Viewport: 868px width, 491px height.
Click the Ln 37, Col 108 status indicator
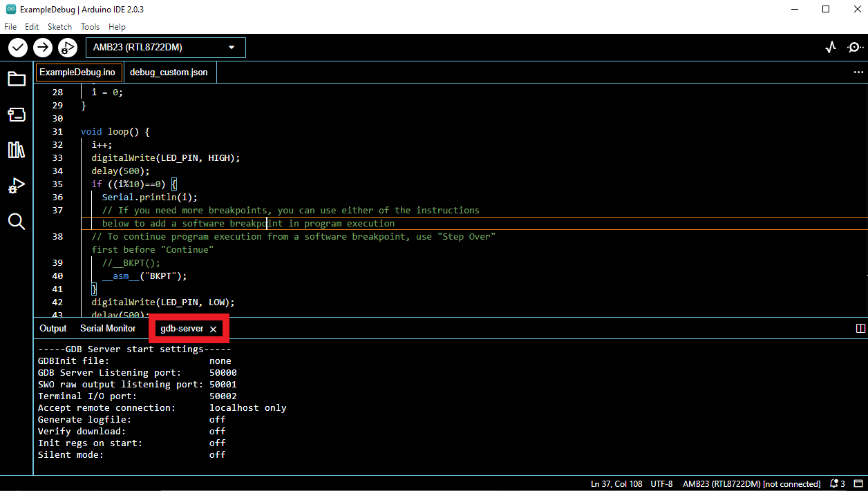point(616,483)
